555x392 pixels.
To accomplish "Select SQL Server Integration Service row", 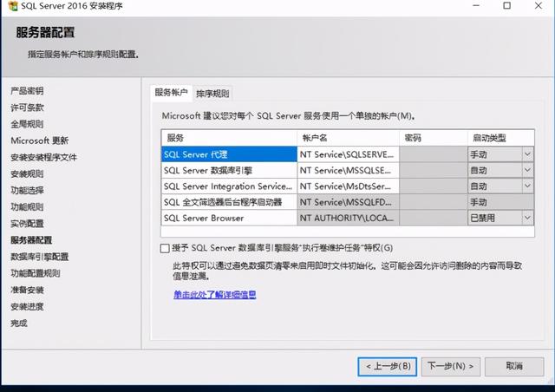I will [x=229, y=186].
